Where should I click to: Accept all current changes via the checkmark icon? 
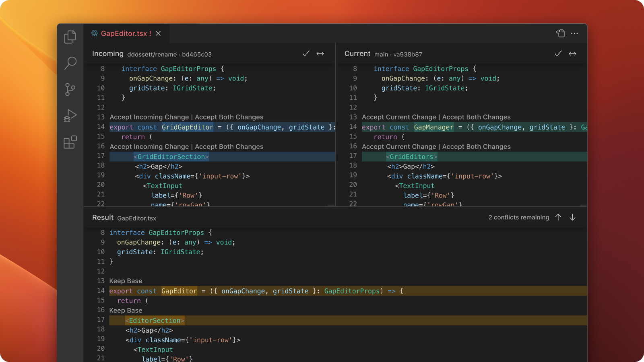coord(558,53)
